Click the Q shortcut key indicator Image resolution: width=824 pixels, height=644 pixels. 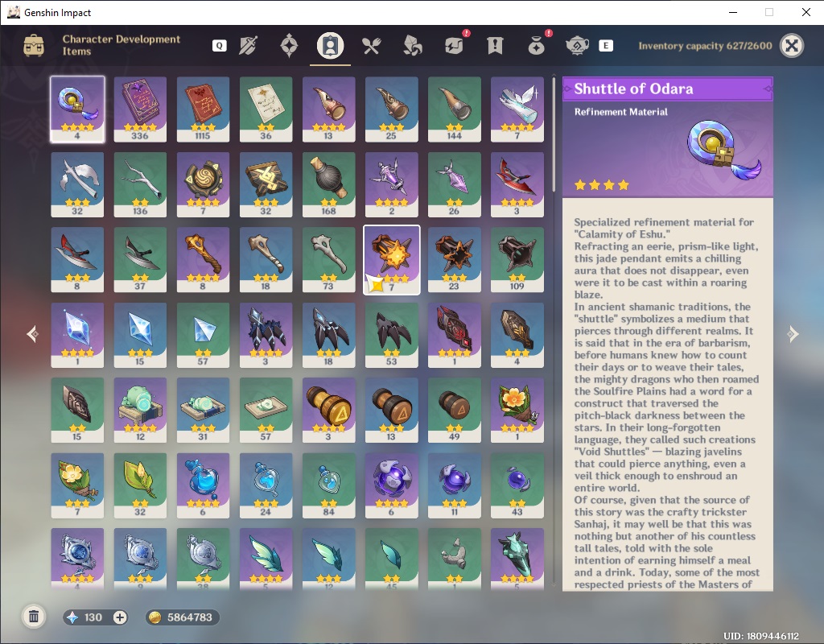[x=219, y=46]
